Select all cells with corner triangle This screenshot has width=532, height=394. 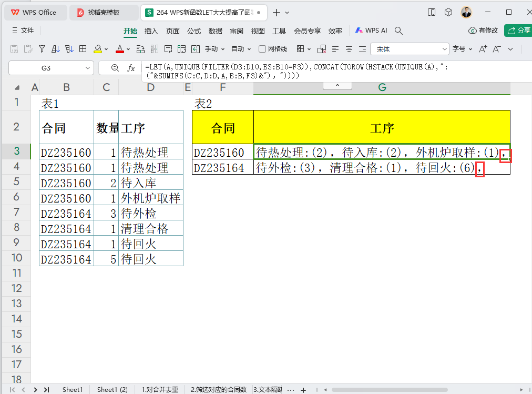point(17,87)
